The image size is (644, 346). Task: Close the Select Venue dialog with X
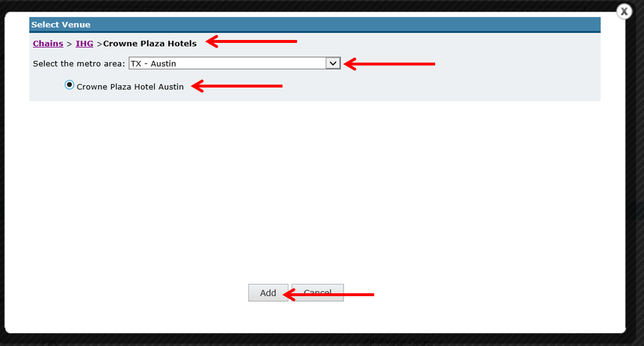624,12
